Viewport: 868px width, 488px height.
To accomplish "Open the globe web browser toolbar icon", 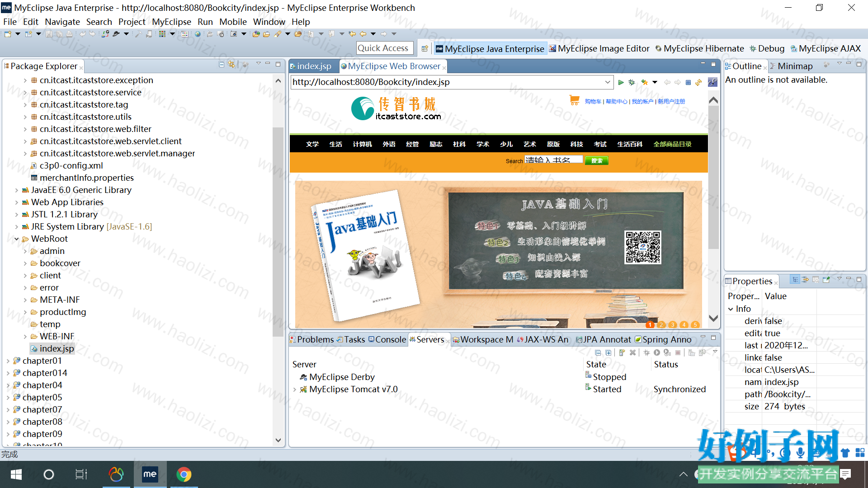I will 198,34.
